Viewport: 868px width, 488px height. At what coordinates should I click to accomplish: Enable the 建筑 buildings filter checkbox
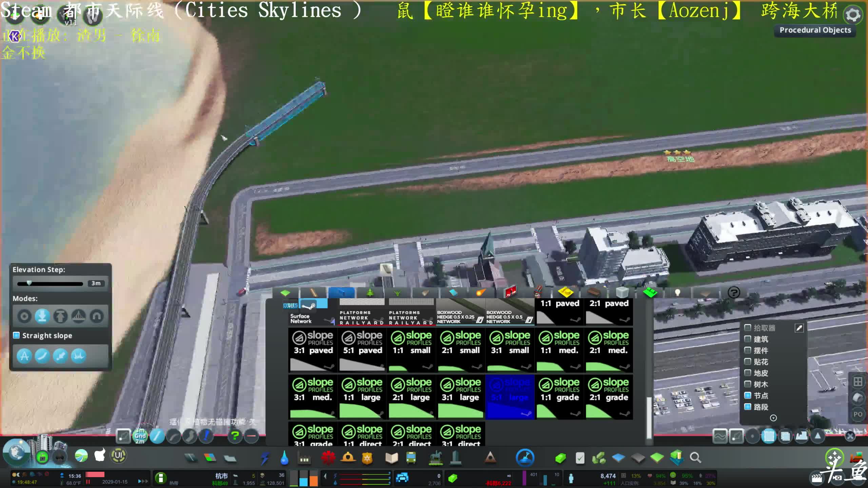[747, 339]
